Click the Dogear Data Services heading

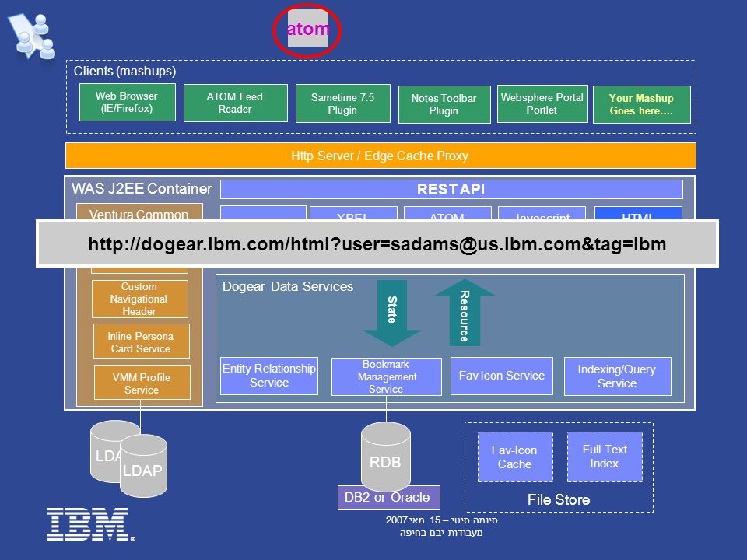[x=288, y=287]
